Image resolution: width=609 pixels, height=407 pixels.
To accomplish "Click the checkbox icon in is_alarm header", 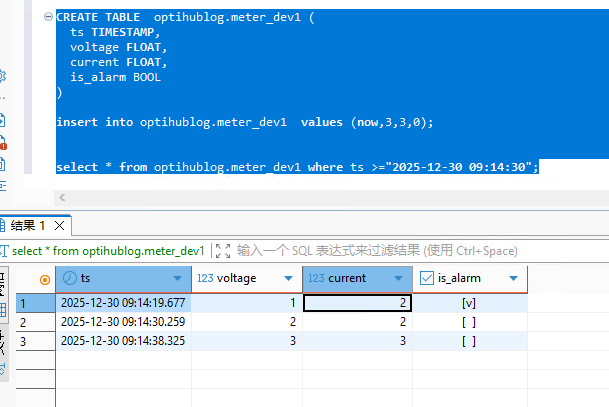I will tap(427, 278).
